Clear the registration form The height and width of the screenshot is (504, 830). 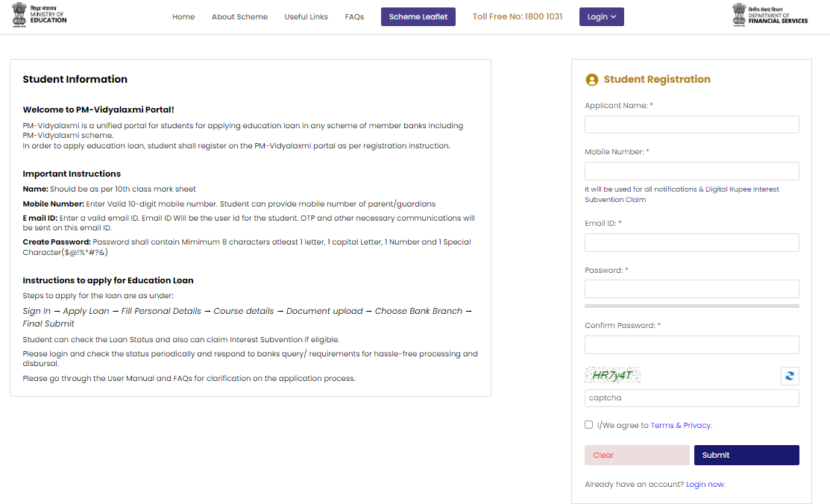point(637,455)
